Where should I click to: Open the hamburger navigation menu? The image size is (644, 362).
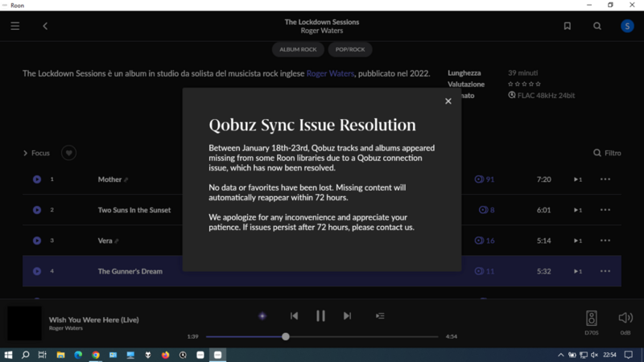[x=15, y=26]
